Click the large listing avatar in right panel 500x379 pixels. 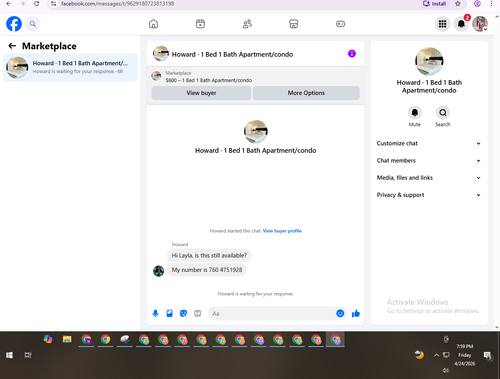429,61
